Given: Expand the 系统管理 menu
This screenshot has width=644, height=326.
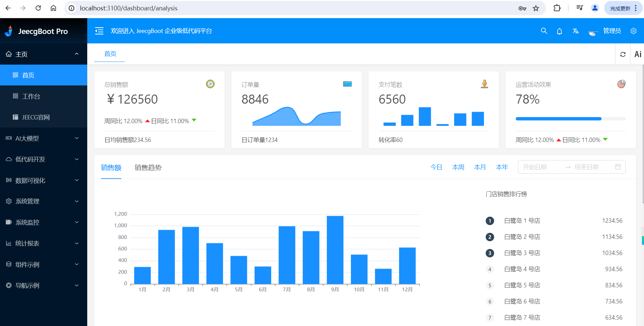Looking at the screenshot, I should (x=43, y=202).
